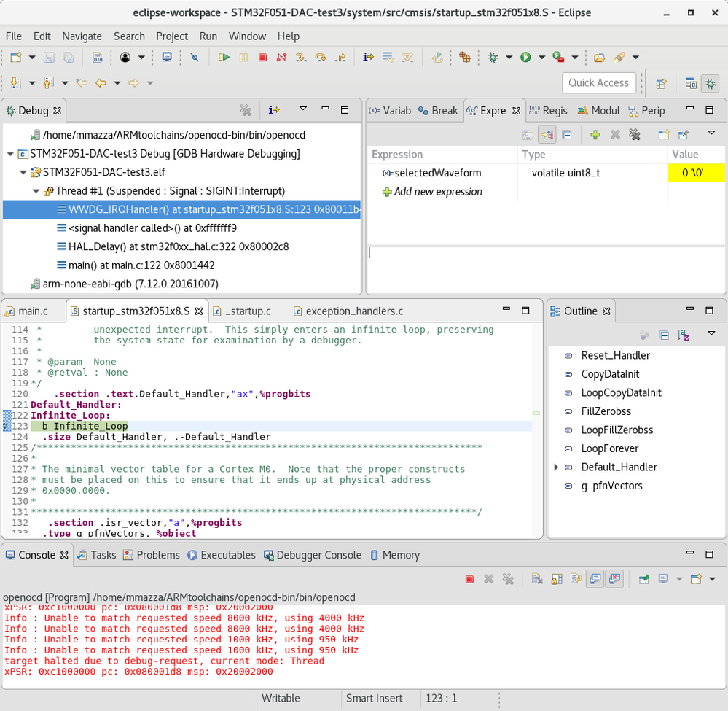Viewport: 728px width, 711px height.
Task: Expand the Default_Handler item in Outline
Action: 557,467
